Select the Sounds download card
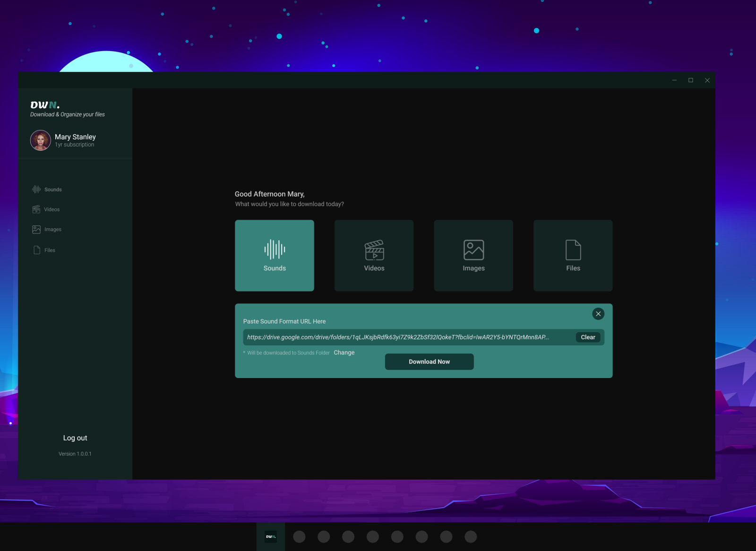 (x=274, y=255)
